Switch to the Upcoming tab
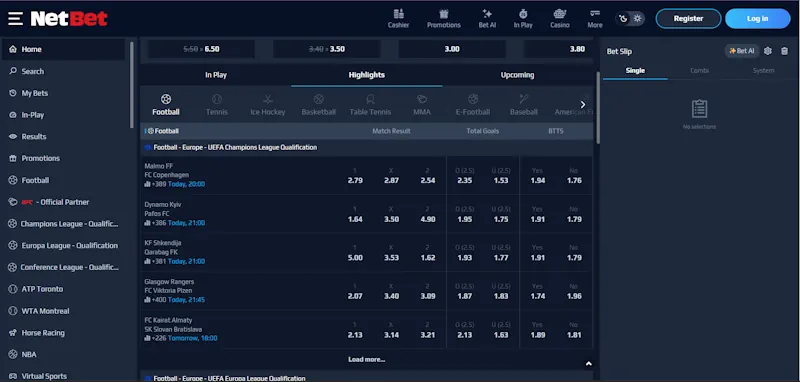 pos(517,75)
